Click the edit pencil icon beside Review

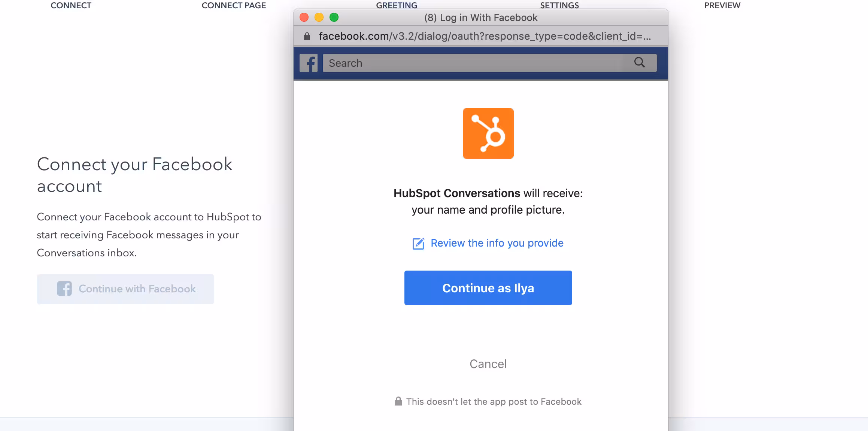[x=418, y=244]
